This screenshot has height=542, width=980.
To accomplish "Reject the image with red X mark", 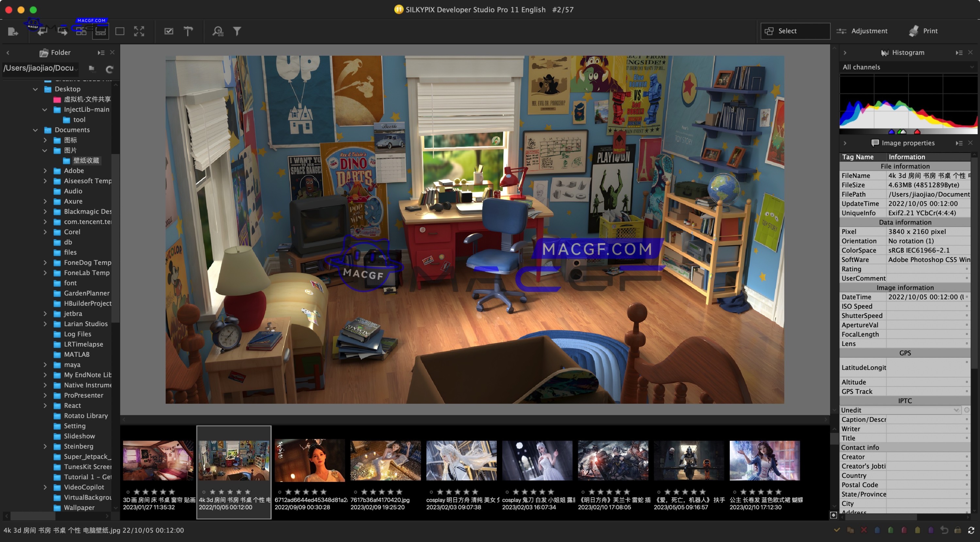I will click(x=864, y=530).
